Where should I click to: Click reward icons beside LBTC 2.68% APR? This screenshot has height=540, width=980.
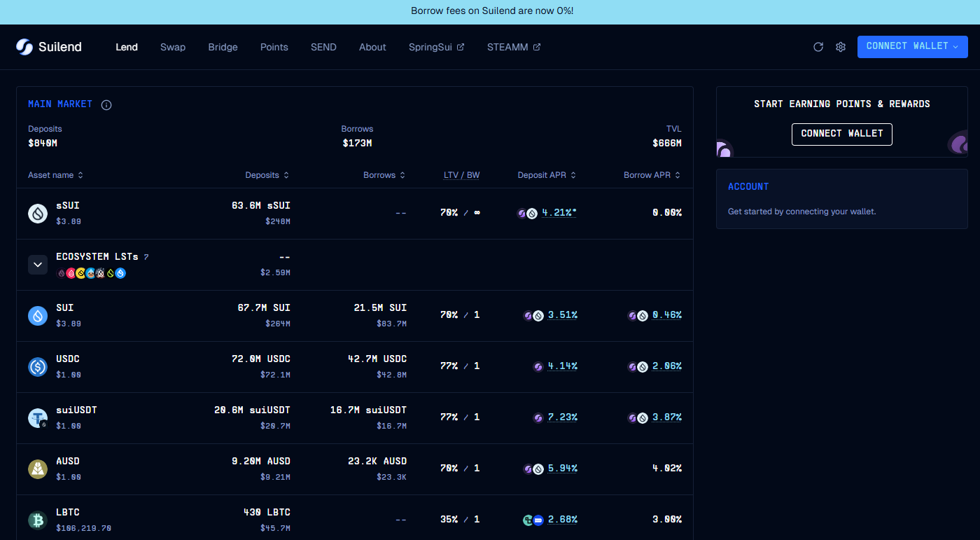pyautogui.click(x=533, y=520)
